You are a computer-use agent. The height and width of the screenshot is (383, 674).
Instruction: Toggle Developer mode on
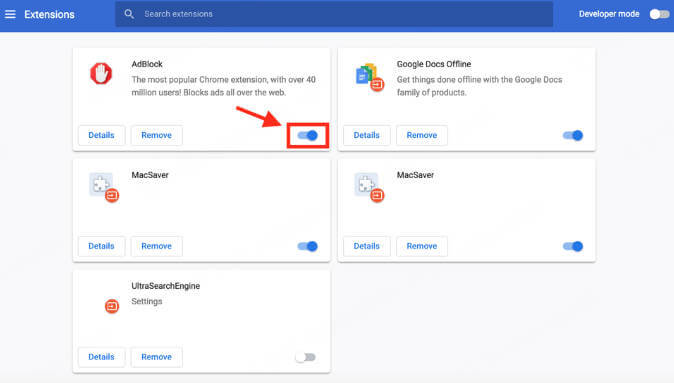click(x=659, y=14)
